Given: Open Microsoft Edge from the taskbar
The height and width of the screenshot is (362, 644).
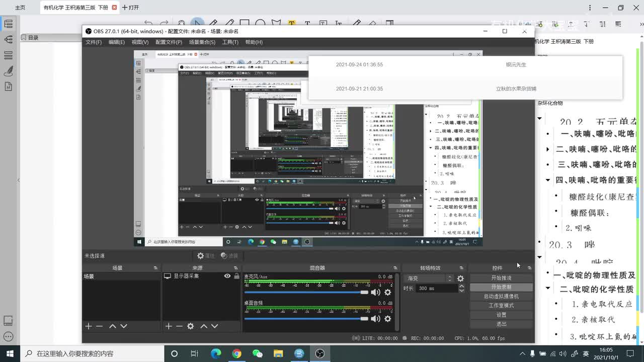Looking at the screenshot, I should [216, 353].
